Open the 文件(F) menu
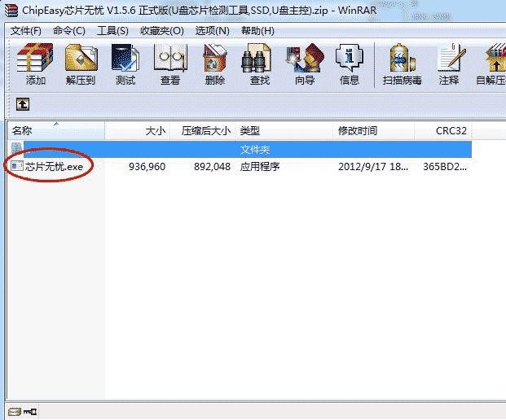This screenshot has width=506, height=420. (x=26, y=31)
